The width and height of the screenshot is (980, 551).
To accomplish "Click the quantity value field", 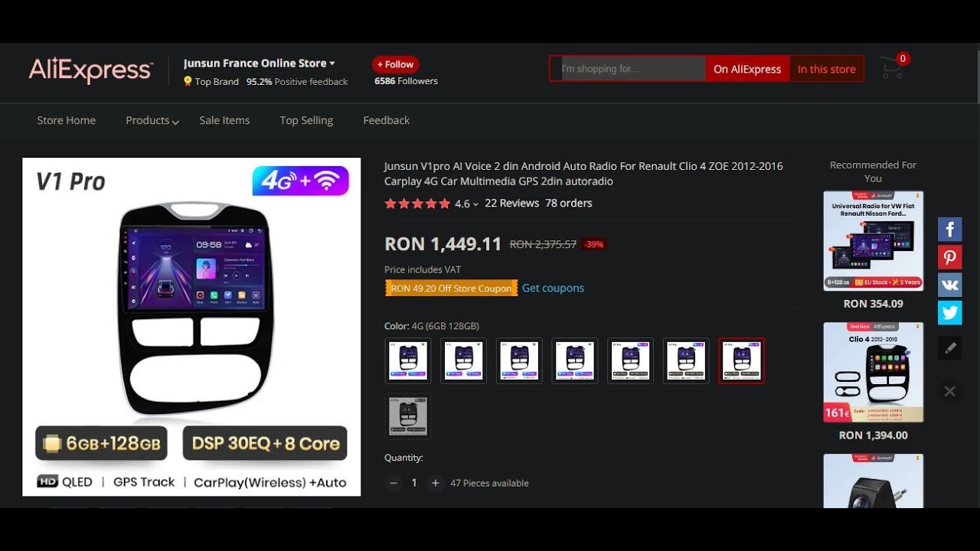I will (414, 483).
